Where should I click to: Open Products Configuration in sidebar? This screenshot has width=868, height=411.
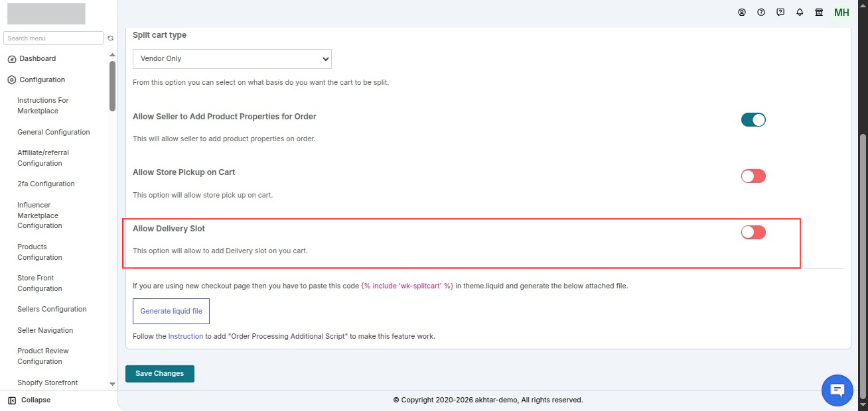(x=40, y=252)
